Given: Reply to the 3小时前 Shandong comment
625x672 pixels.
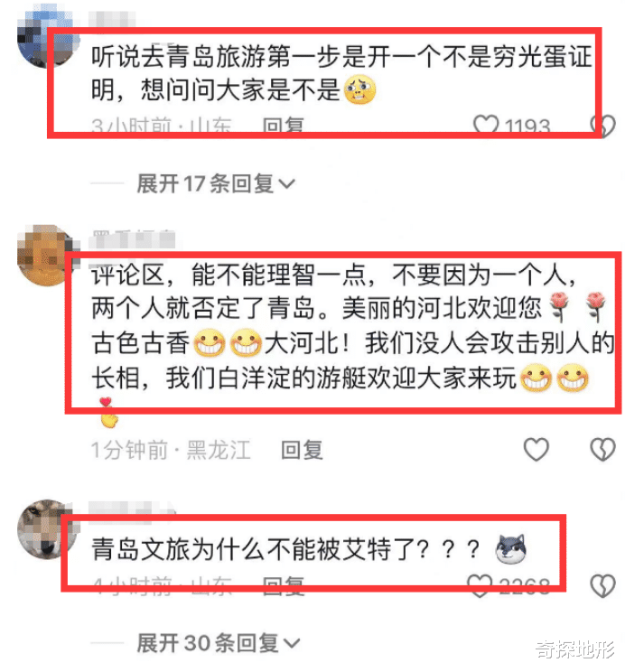Looking at the screenshot, I should [283, 126].
